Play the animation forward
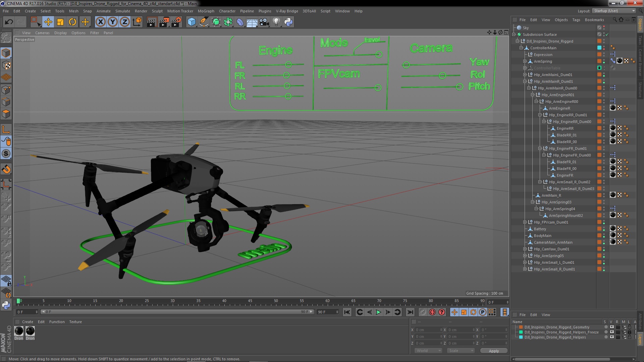The height and width of the screenshot is (362, 644). pyautogui.click(x=378, y=312)
